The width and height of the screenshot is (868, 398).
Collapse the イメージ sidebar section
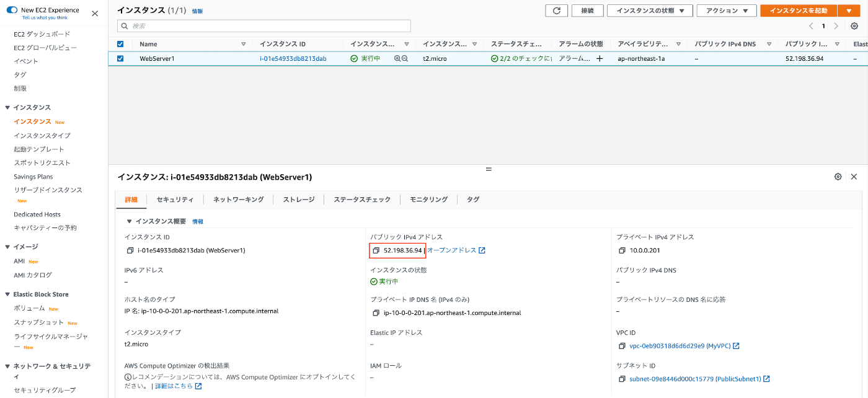pos(7,247)
